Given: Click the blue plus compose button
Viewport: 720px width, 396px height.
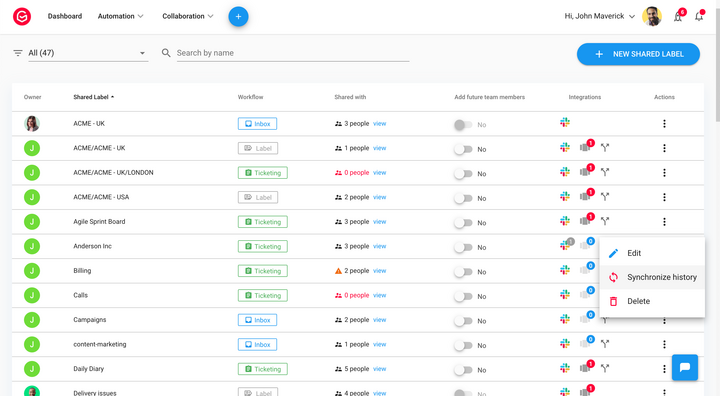Looking at the screenshot, I should [x=238, y=17].
